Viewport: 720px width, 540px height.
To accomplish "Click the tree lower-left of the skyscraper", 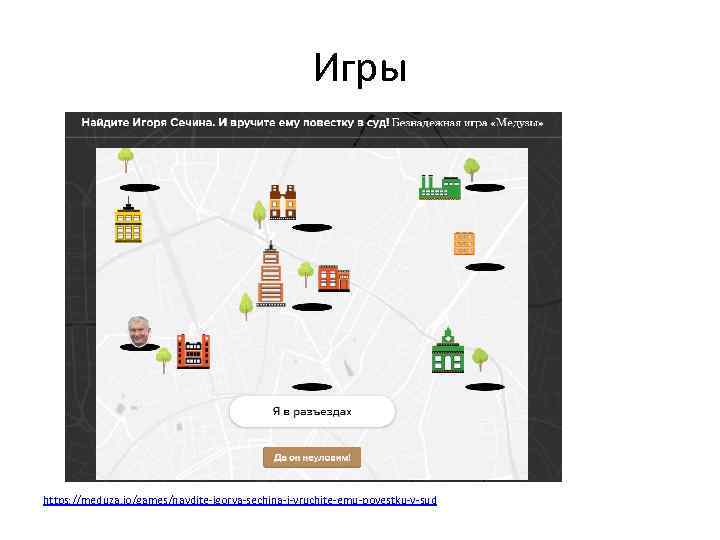I will coord(246,306).
